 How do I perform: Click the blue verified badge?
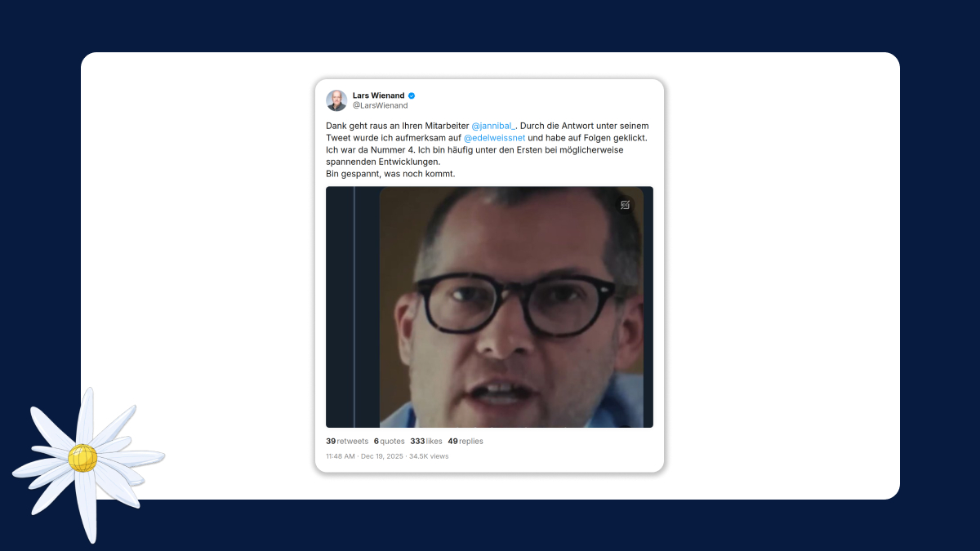pyautogui.click(x=412, y=96)
